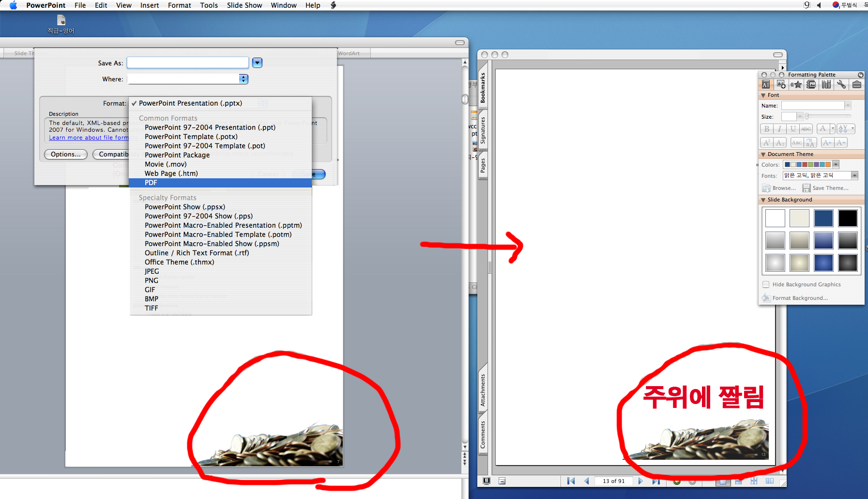The height and width of the screenshot is (499, 868).
Task: Collapse the Font section
Action: [763, 95]
